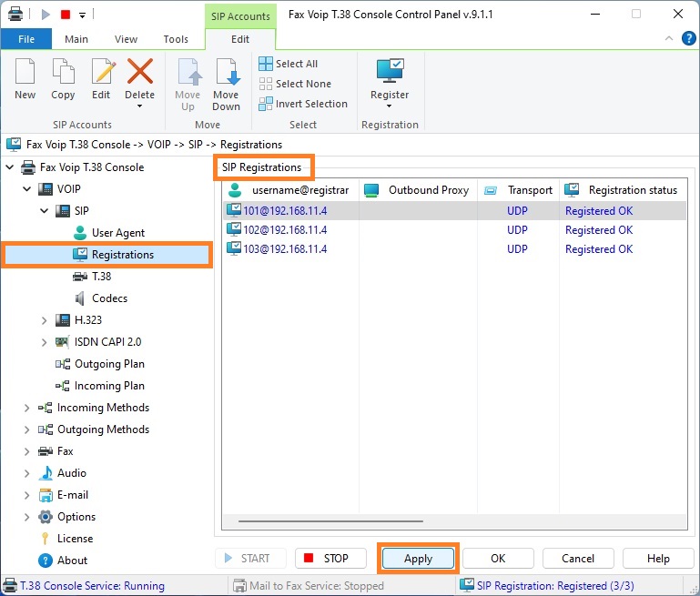This screenshot has height=596, width=700.
Task: Click the Edit SIP account pencil icon
Action: [103, 71]
